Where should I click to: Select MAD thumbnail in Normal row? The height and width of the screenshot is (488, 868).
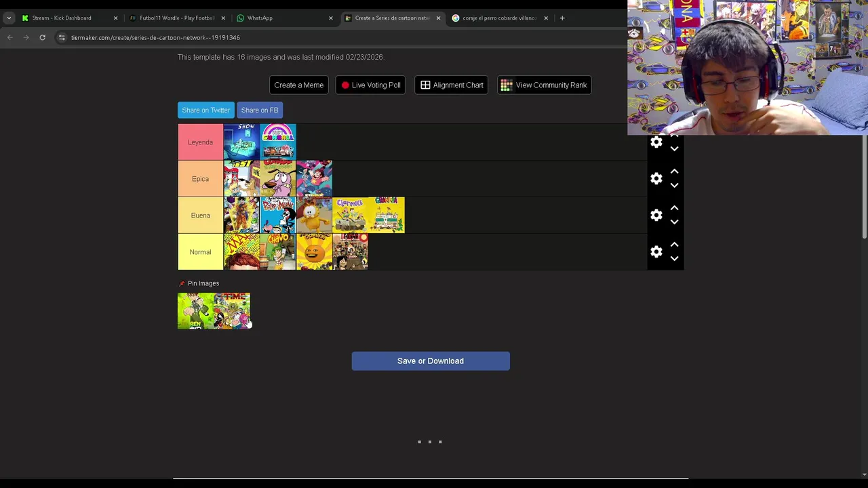[x=241, y=251]
